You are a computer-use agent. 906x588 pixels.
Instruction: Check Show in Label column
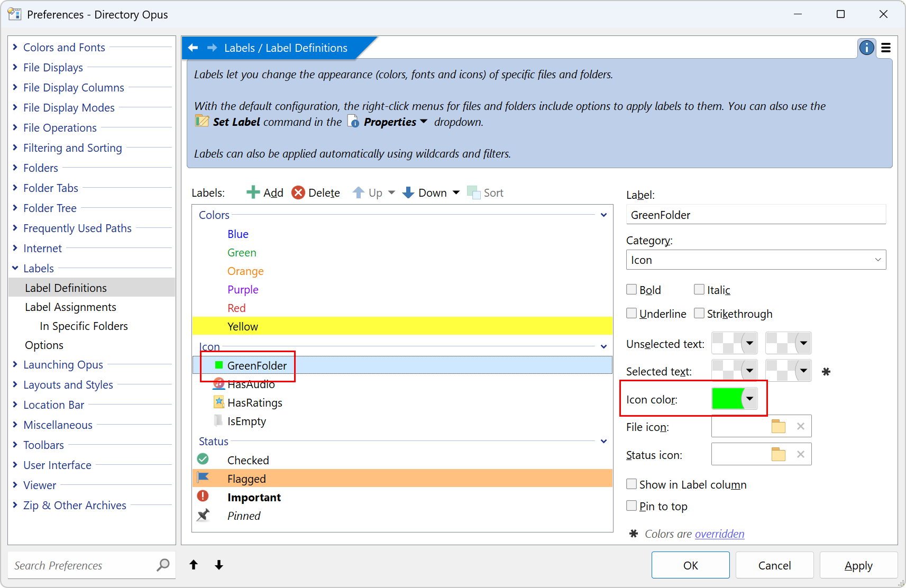pyautogui.click(x=632, y=484)
